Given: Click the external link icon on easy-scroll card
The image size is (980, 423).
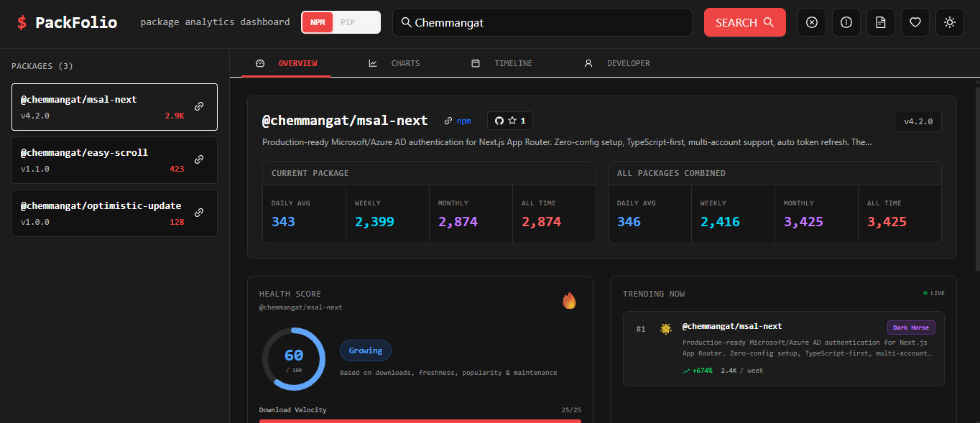Looking at the screenshot, I should coord(199,159).
